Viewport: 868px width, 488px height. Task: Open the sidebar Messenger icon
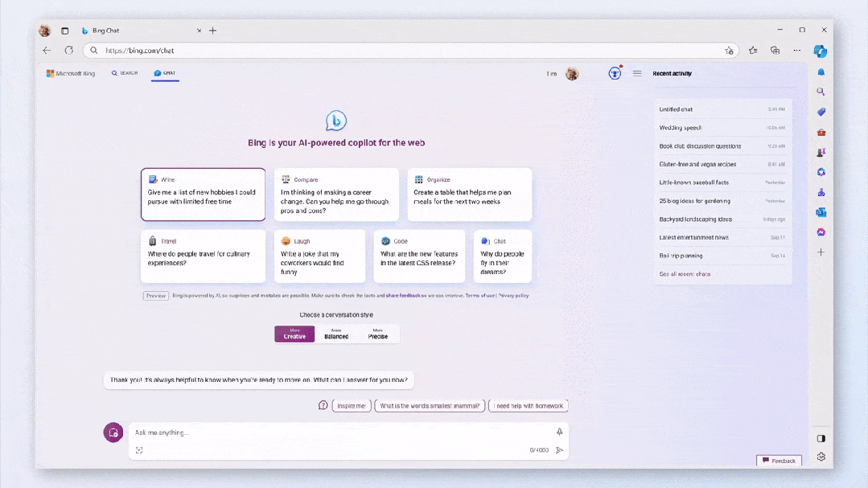point(821,232)
